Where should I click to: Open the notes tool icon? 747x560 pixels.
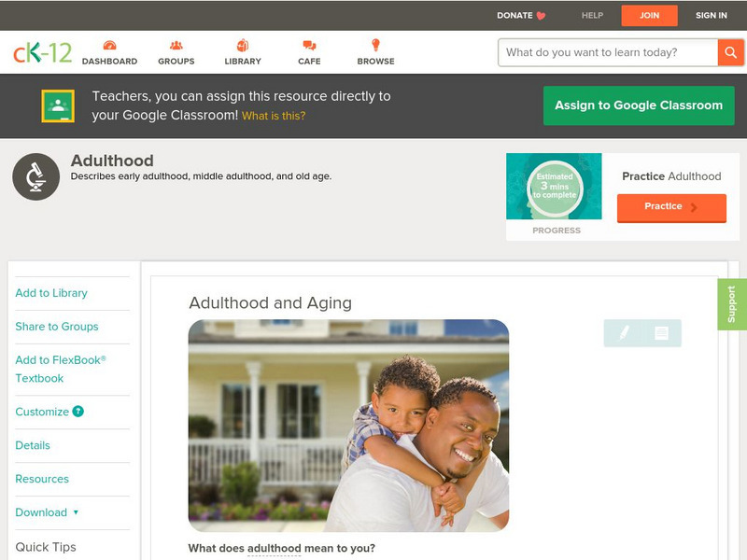coord(661,333)
